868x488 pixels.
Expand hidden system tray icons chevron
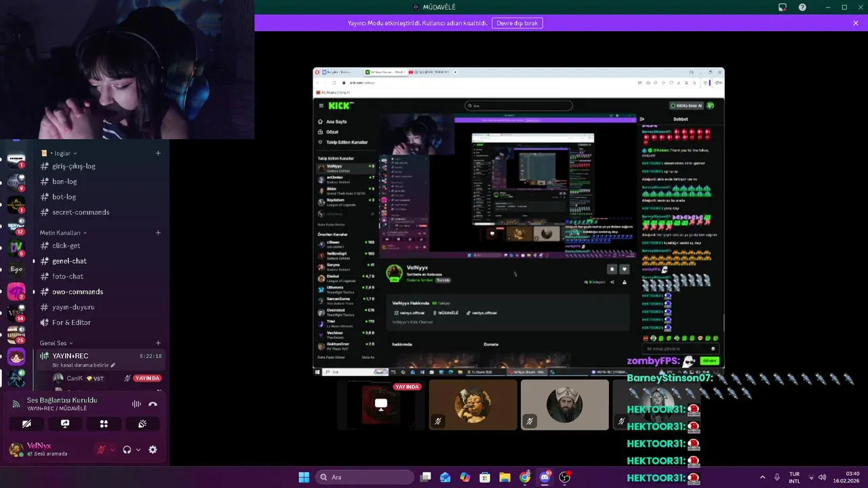(x=762, y=477)
